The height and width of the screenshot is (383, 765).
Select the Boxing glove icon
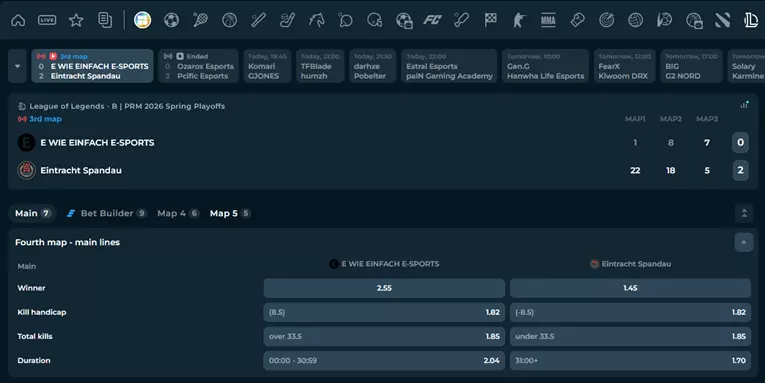pos(577,20)
